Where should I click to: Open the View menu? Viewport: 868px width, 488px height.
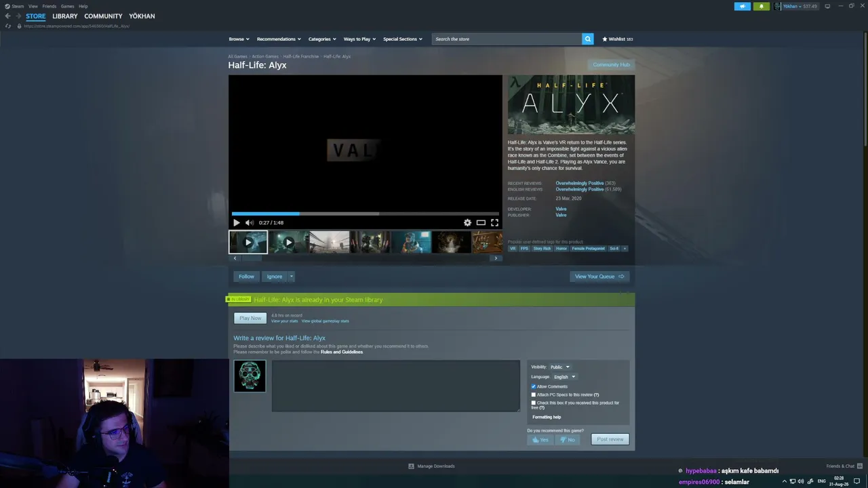(33, 6)
